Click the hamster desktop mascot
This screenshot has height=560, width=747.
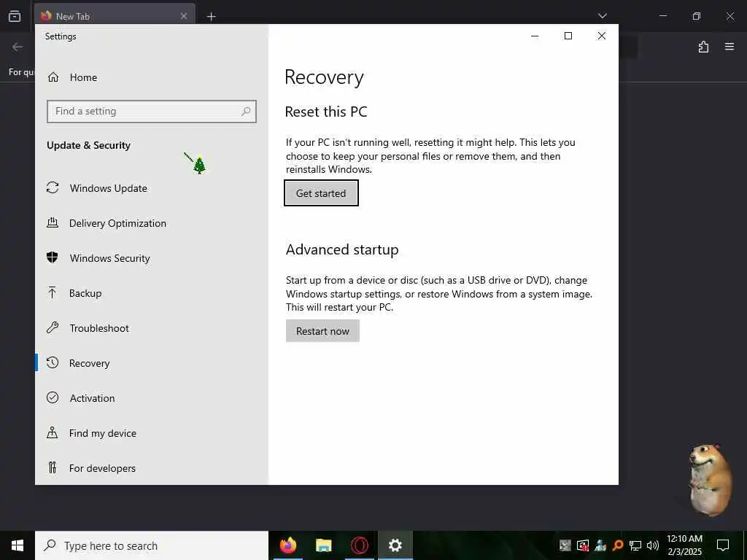tap(710, 480)
